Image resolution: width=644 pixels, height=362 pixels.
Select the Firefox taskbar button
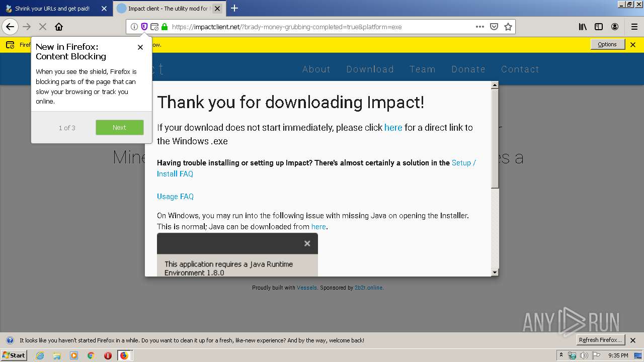pos(124,355)
